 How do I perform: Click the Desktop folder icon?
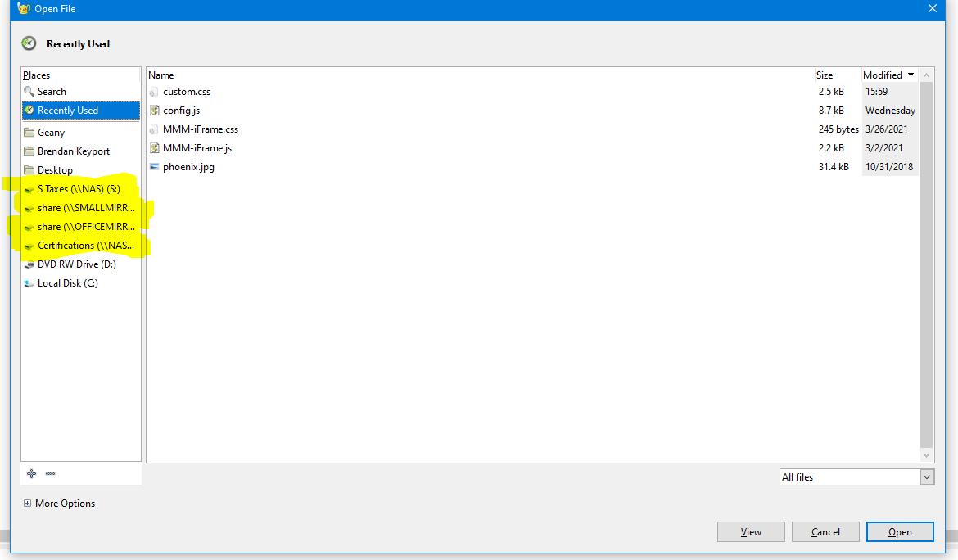[29, 169]
